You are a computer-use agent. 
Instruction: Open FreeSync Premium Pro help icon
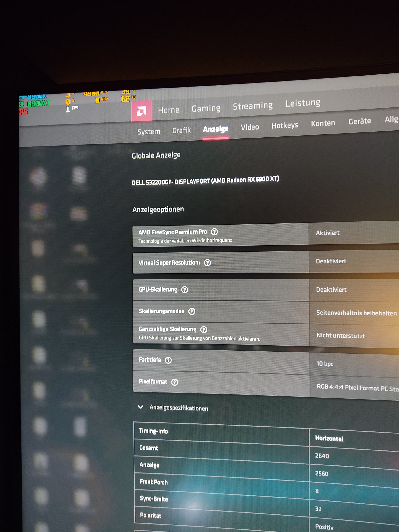click(x=214, y=232)
